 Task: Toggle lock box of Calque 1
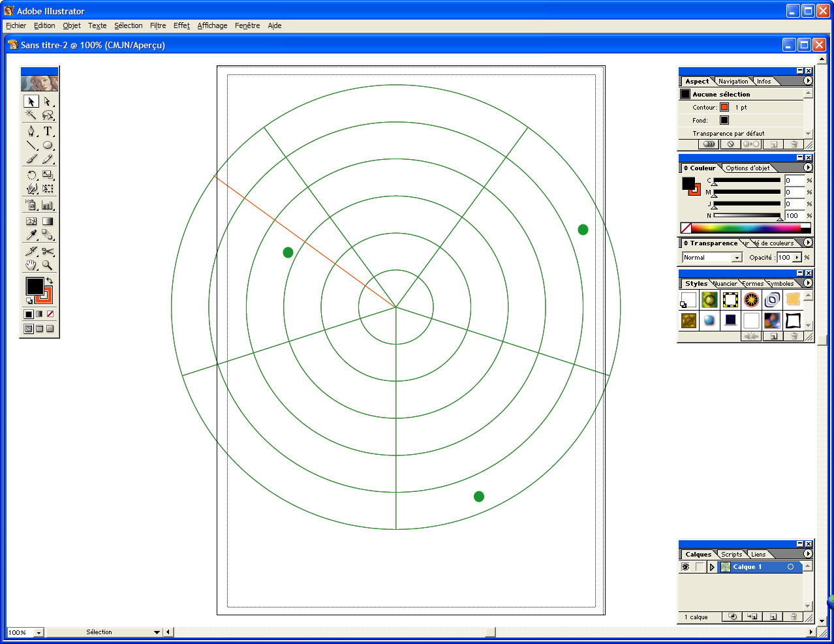click(x=700, y=567)
